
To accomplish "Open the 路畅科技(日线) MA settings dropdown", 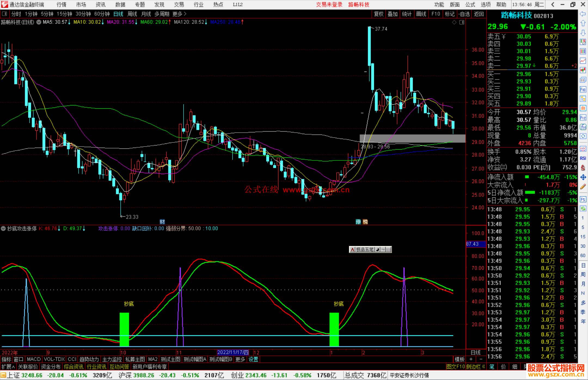I will pyautogui.click(x=39, y=22).
